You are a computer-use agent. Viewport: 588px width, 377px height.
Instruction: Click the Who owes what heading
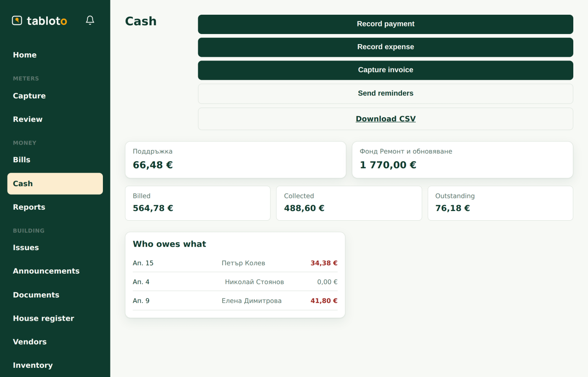tap(169, 244)
